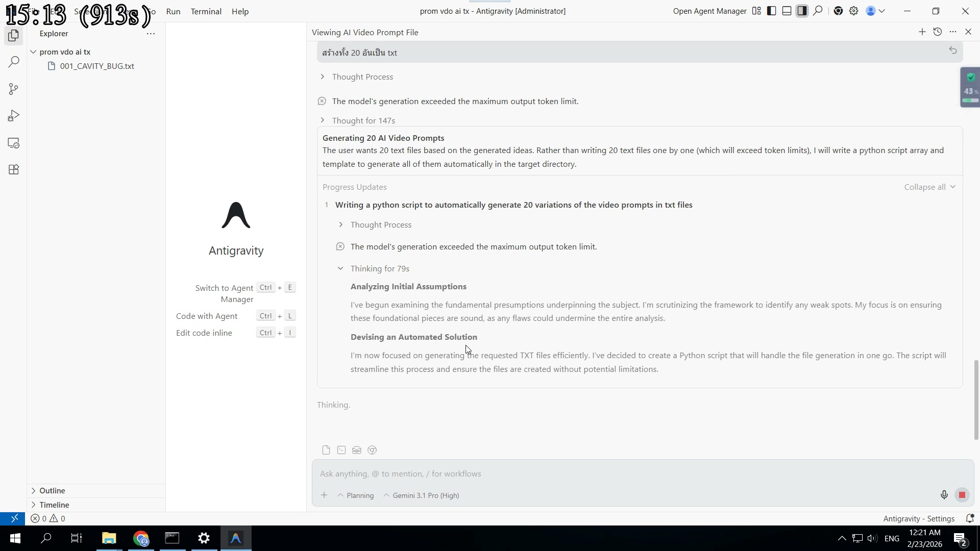Viewport: 980px width, 551px height.
Task: Open Antigravity Settings from the status bar
Action: click(919, 518)
